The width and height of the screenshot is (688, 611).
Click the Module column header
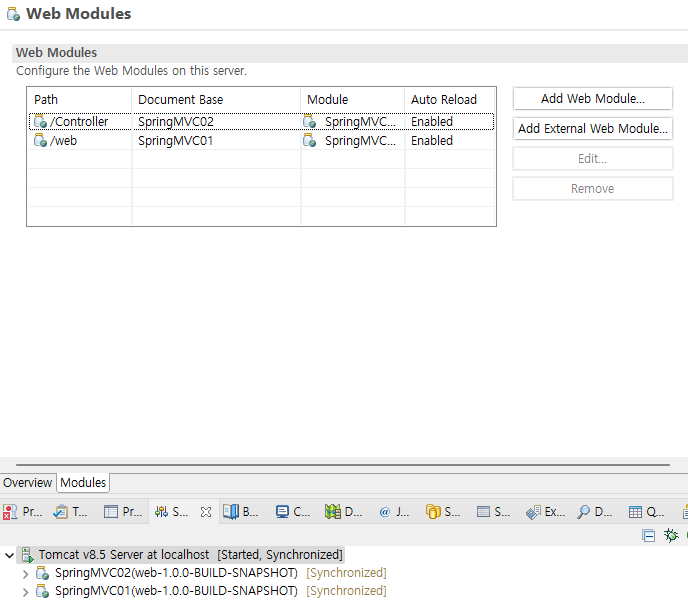(x=353, y=100)
